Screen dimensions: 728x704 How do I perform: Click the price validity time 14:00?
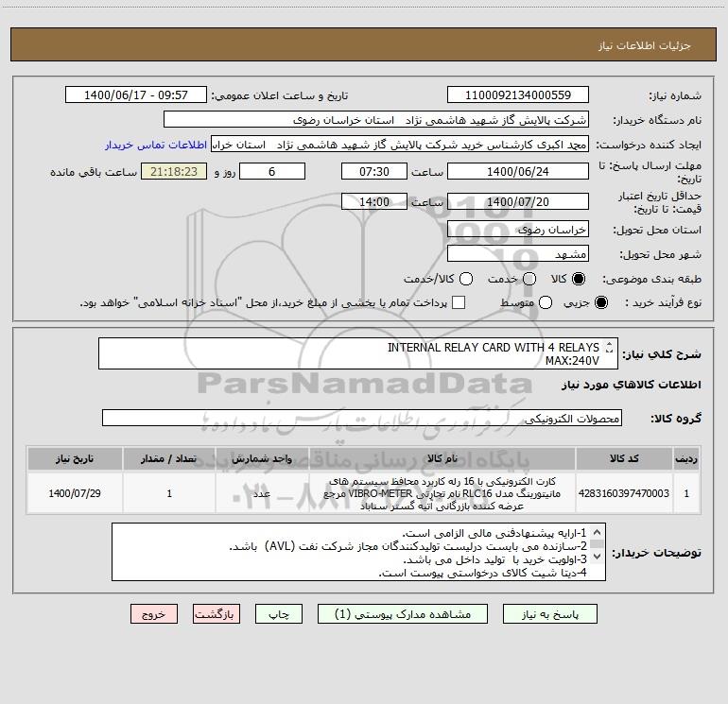(x=374, y=201)
